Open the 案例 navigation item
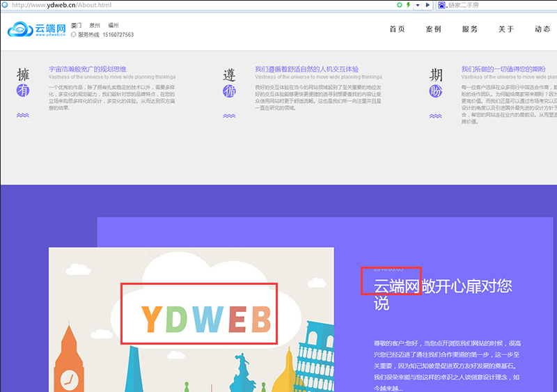557x392 pixels. pos(433,29)
